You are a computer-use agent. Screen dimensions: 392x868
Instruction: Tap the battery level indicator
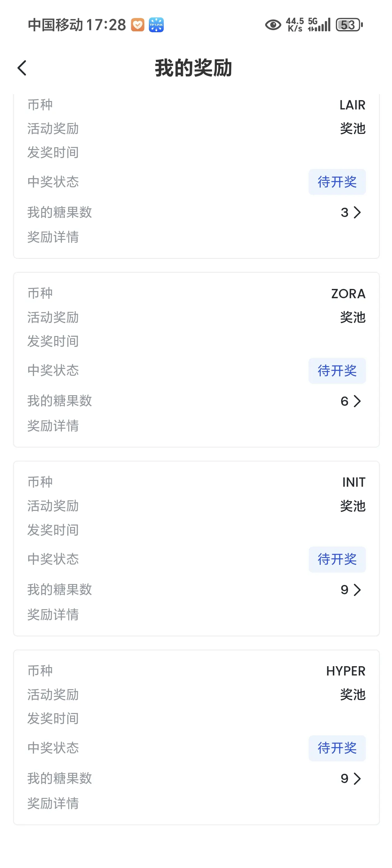(x=349, y=25)
